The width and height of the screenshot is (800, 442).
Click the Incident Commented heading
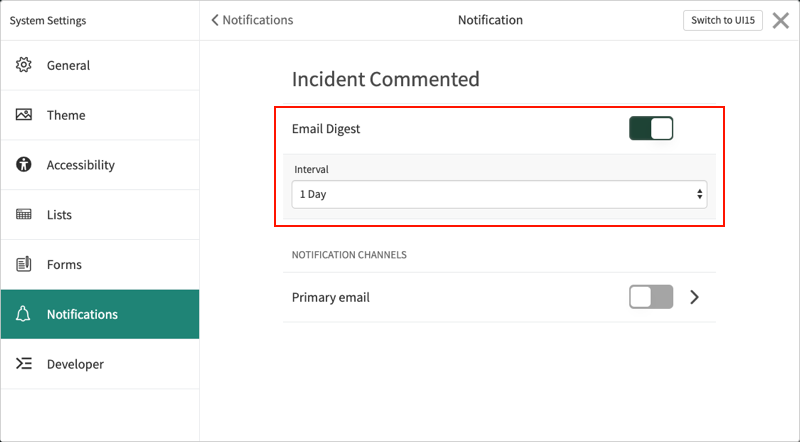pos(385,79)
